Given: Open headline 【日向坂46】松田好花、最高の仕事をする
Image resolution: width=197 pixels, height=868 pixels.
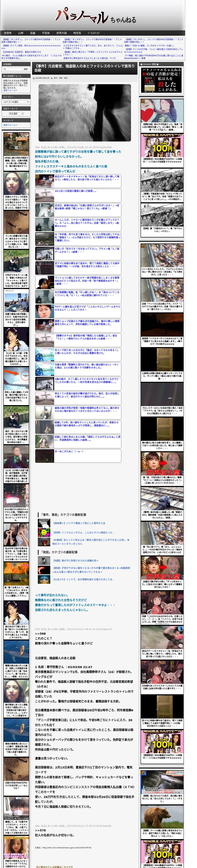Looking at the screenshot, I should click(22, 52).
